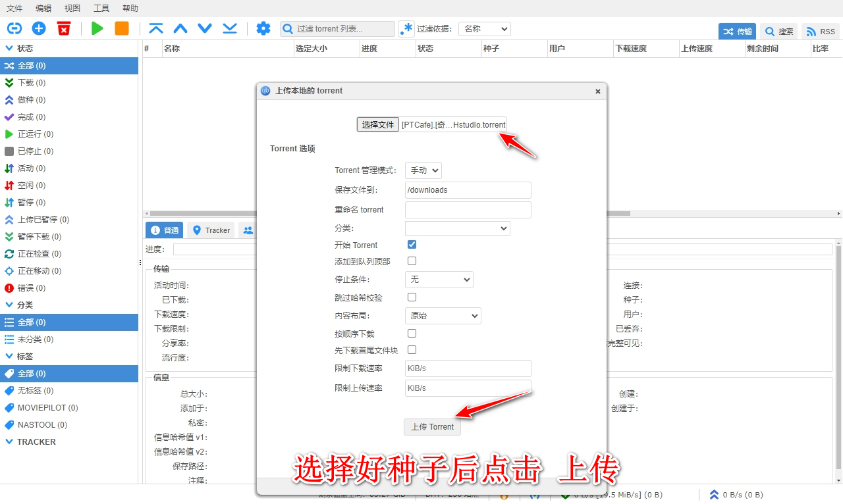The image size is (843, 504).
Task: Open the 内容布局 dropdown
Action: coord(443,315)
